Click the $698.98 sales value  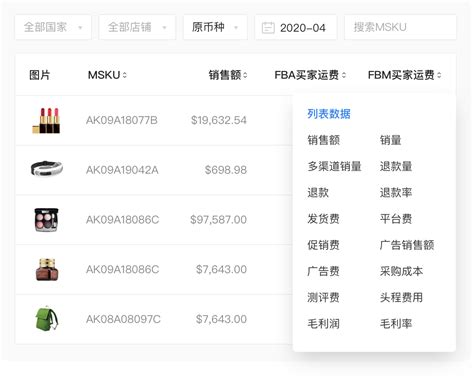[226, 170]
